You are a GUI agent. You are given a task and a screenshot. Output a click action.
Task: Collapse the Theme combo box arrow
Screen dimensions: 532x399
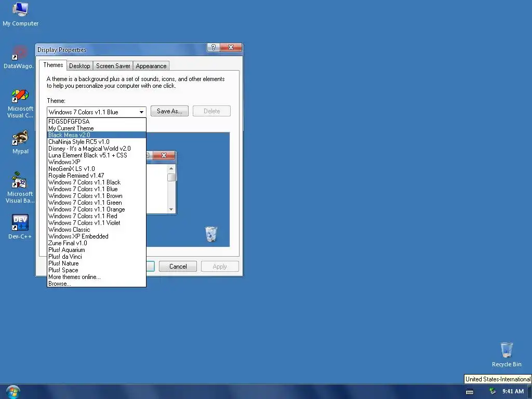tap(141, 112)
